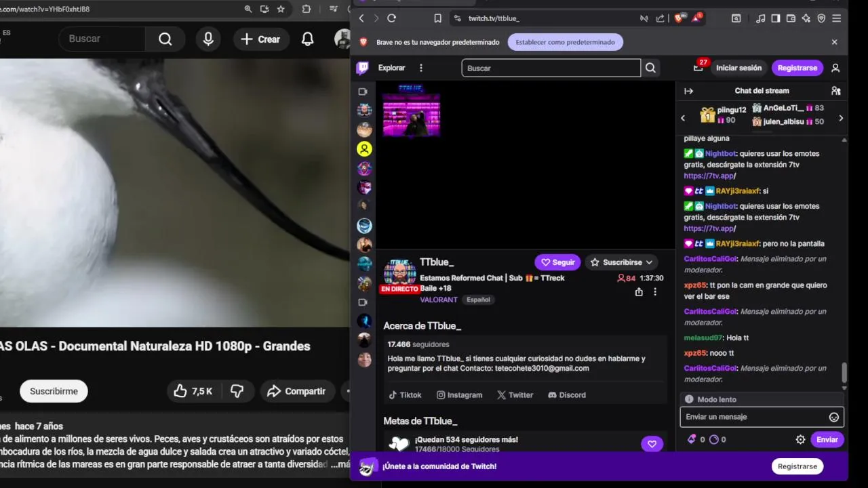
Task: Open TTblue_ Tiktok link
Action: point(405,395)
